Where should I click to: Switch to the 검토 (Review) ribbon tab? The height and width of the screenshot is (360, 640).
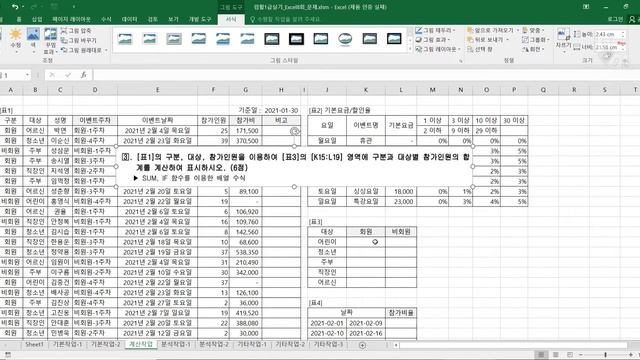click(x=153, y=19)
